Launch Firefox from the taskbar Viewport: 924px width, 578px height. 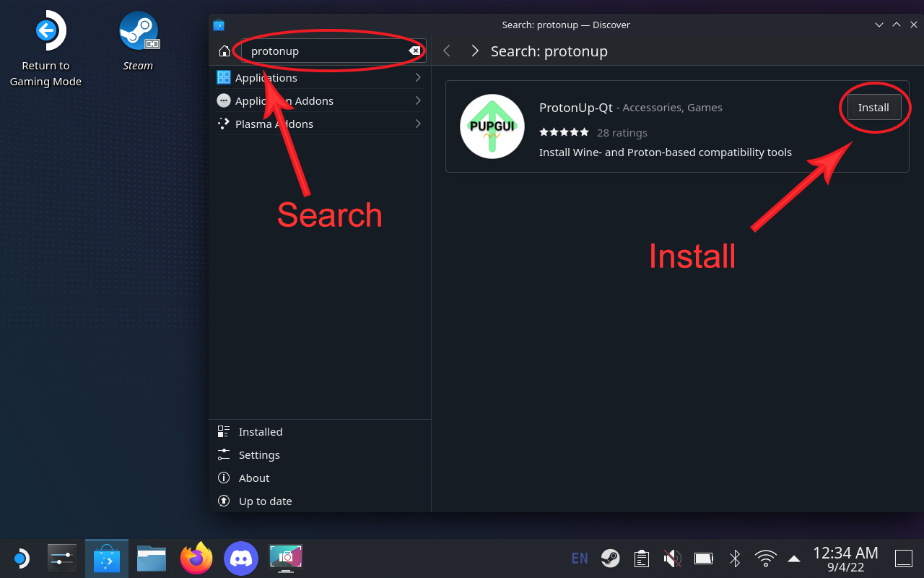pyautogui.click(x=196, y=558)
